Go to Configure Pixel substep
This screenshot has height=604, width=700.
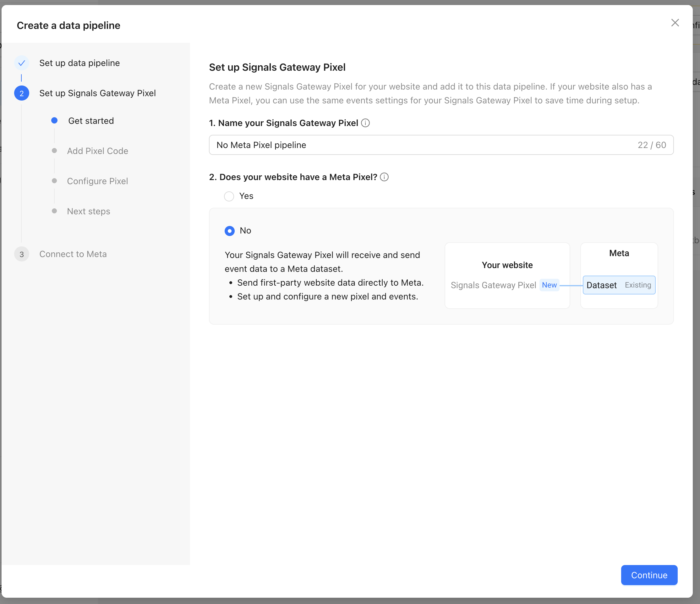click(x=97, y=181)
